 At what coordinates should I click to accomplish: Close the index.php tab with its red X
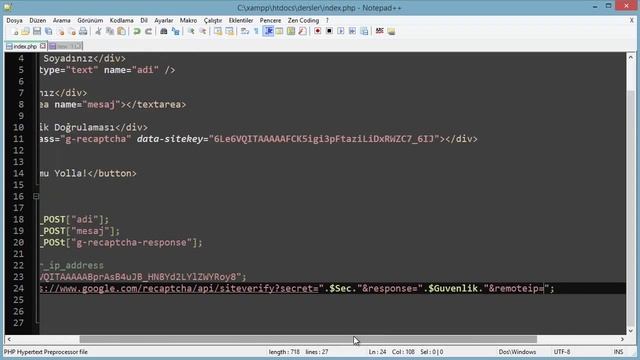tap(43, 46)
